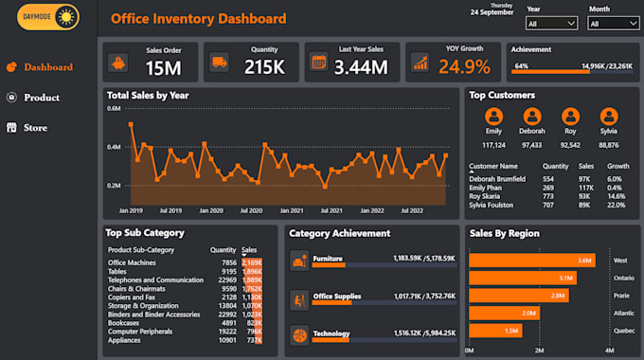Viewport: 644px width, 360px height.
Task: Click the Achievement 64% progress bar
Action: [572, 72]
